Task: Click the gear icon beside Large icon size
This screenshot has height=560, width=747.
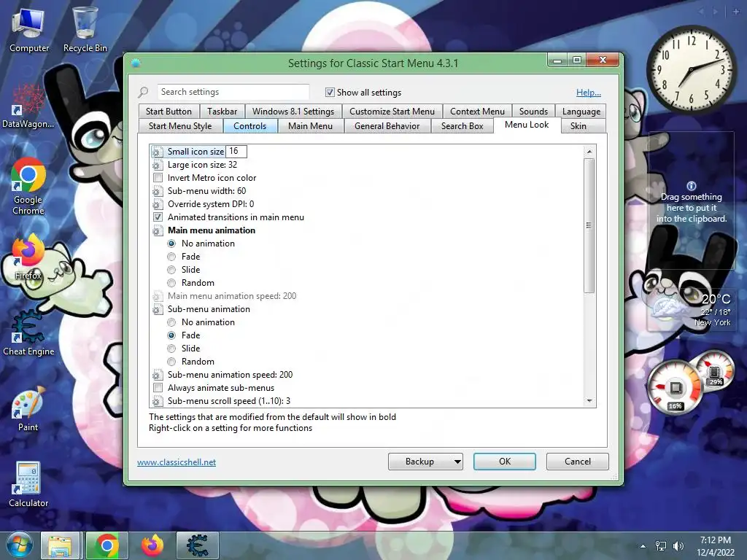Action: pos(157,165)
